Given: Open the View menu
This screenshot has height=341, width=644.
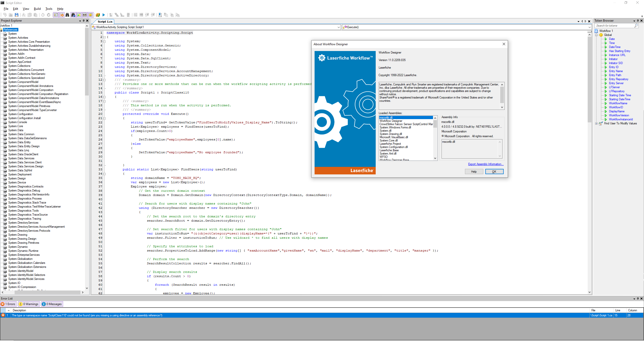Looking at the screenshot, I should tap(26, 9).
